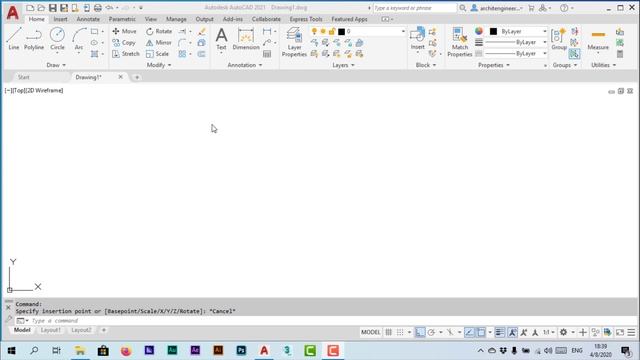Viewport: 640px width, 360px height.
Task: Select the Polyline tool
Action: click(x=34, y=39)
